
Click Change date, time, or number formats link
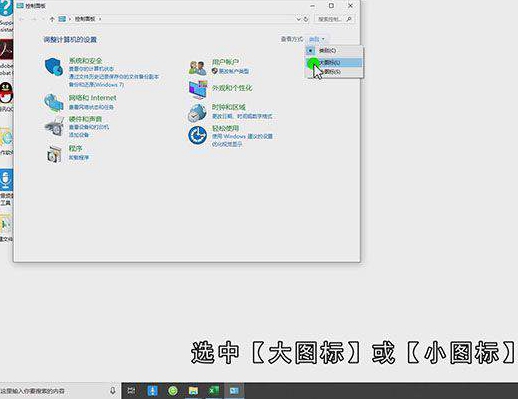point(242,116)
